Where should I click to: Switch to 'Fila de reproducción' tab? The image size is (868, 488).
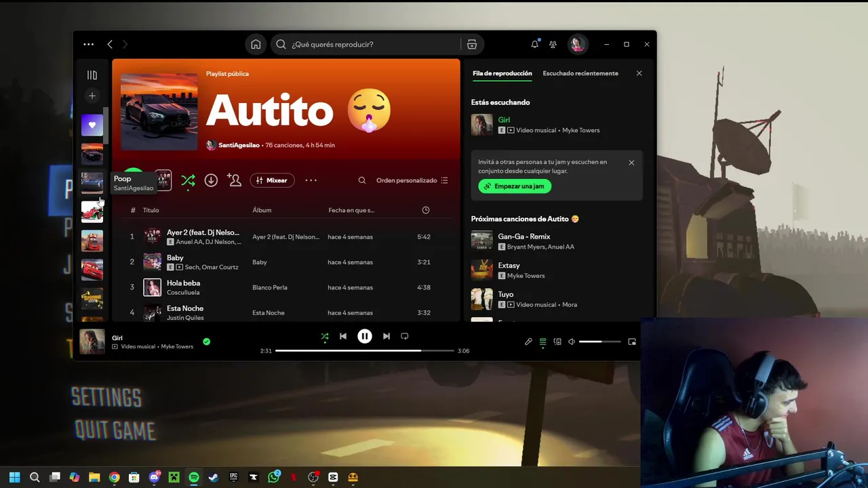pos(502,73)
